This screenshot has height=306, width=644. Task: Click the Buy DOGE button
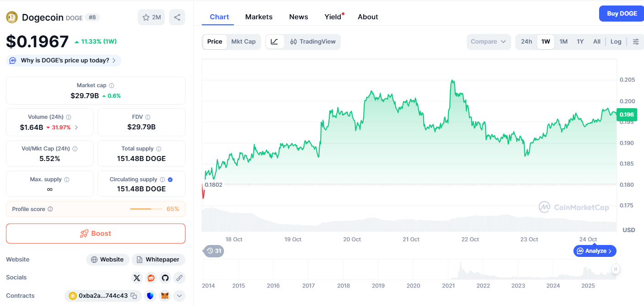pyautogui.click(x=622, y=14)
